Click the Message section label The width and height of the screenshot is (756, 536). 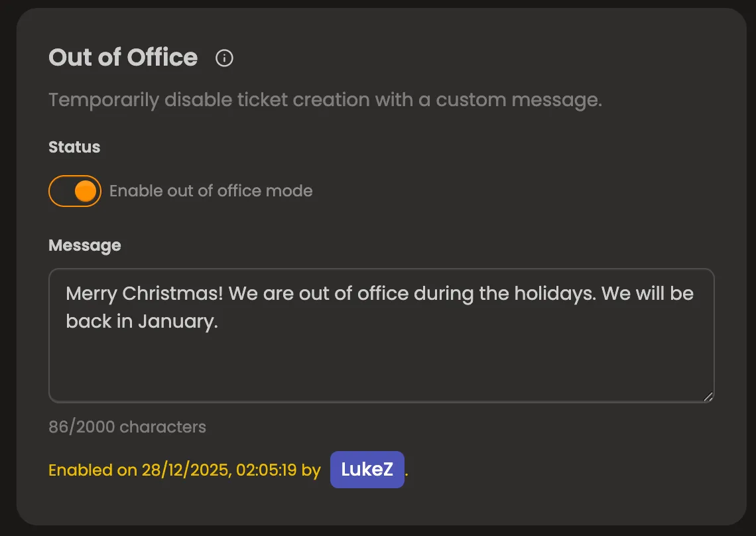tap(84, 245)
